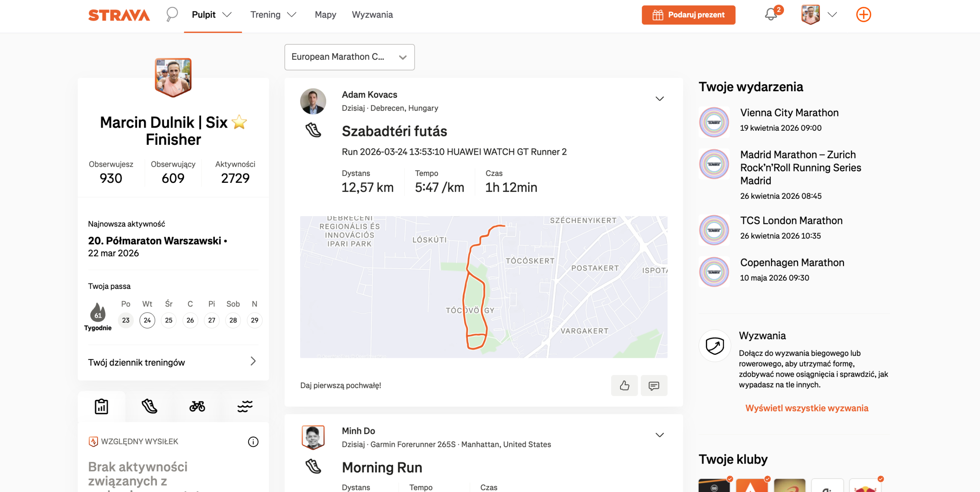The width and height of the screenshot is (980, 492).
Task: Select the running shoe stats tab
Action: pyautogui.click(x=149, y=406)
